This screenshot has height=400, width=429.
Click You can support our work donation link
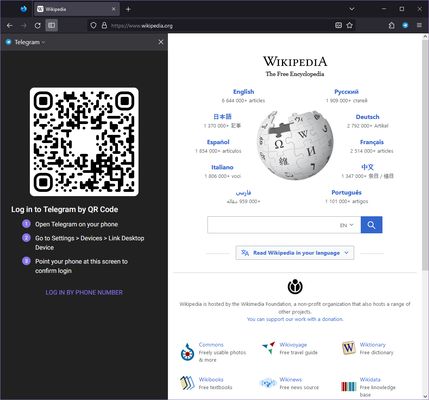pos(295,319)
